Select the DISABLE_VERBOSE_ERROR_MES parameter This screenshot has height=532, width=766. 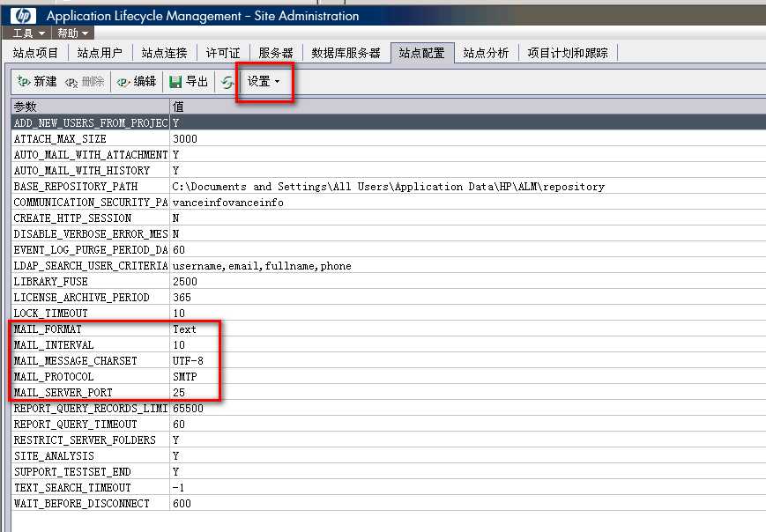tap(91, 233)
